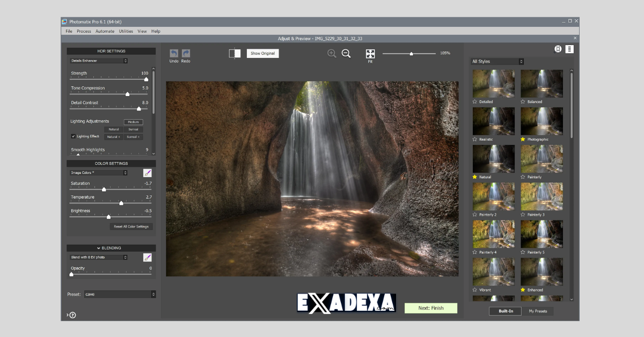Viewport: 644px width, 337px height.
Task: Unfavorite the Photographic style star
Action: [523, 139]
